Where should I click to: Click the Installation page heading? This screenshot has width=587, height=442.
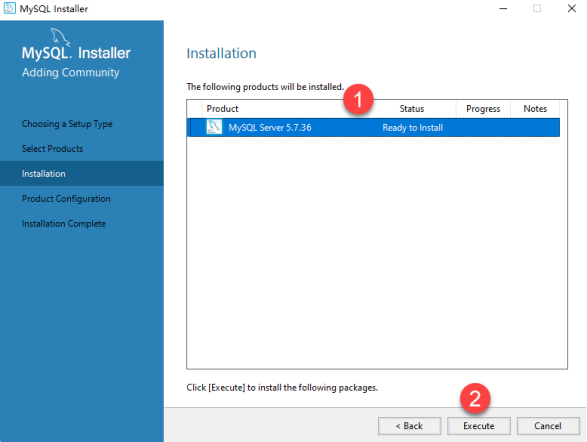point(221,53)
